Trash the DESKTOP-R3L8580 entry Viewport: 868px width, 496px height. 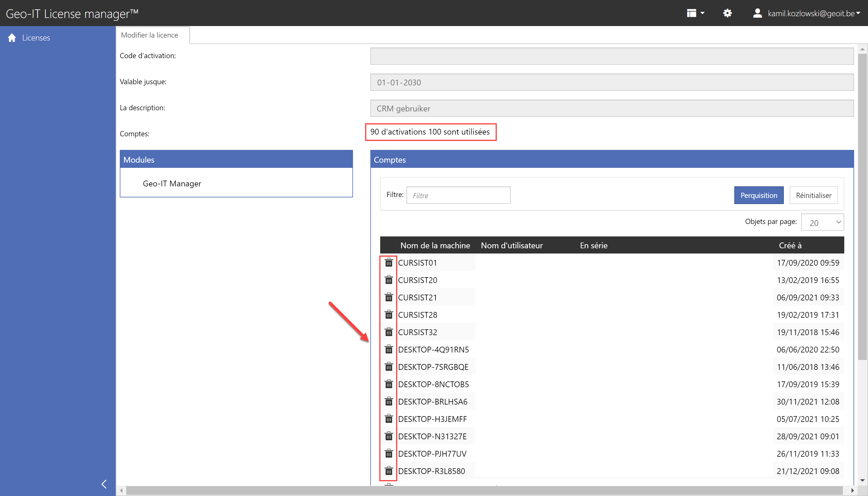tap(389, 471)
